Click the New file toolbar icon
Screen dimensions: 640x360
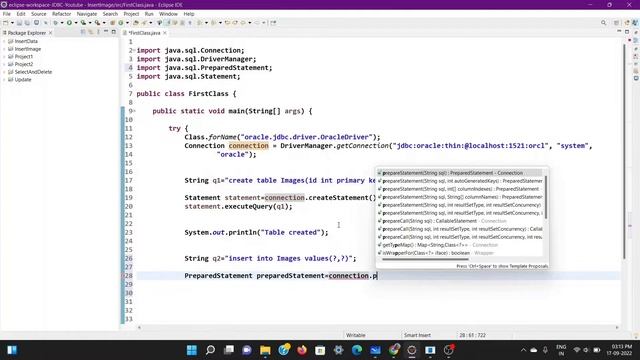6,23
